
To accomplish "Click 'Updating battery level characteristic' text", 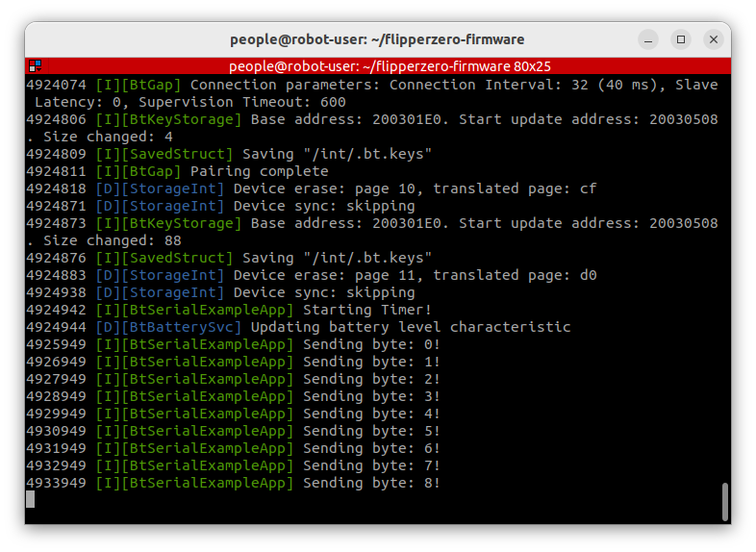I will (x=411, y=327).
